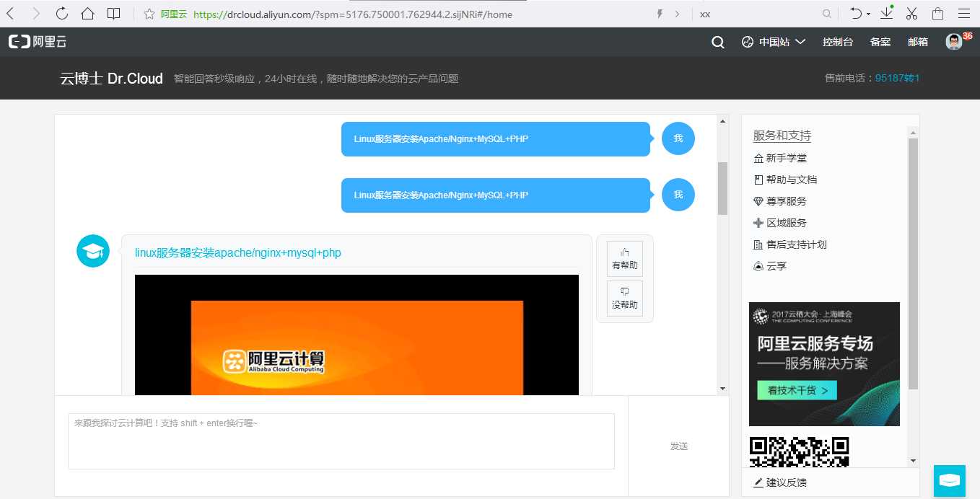
Task: Click 发送 send button
Action: point(678,446)
